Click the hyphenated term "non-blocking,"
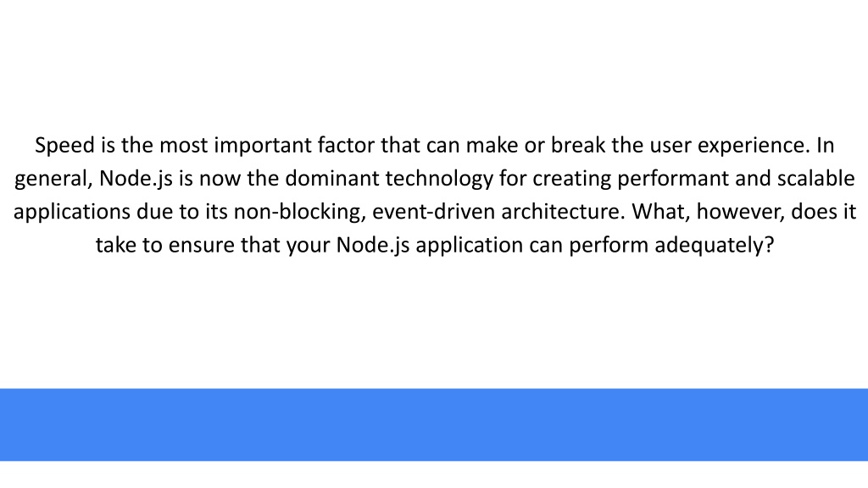Screen dimensions: 868x488 tap(300, 213)
